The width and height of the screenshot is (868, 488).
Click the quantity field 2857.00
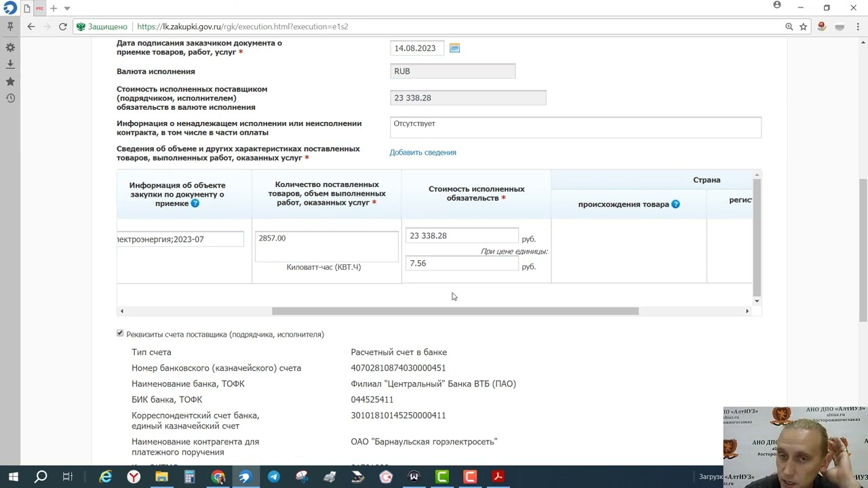point(326,246)
